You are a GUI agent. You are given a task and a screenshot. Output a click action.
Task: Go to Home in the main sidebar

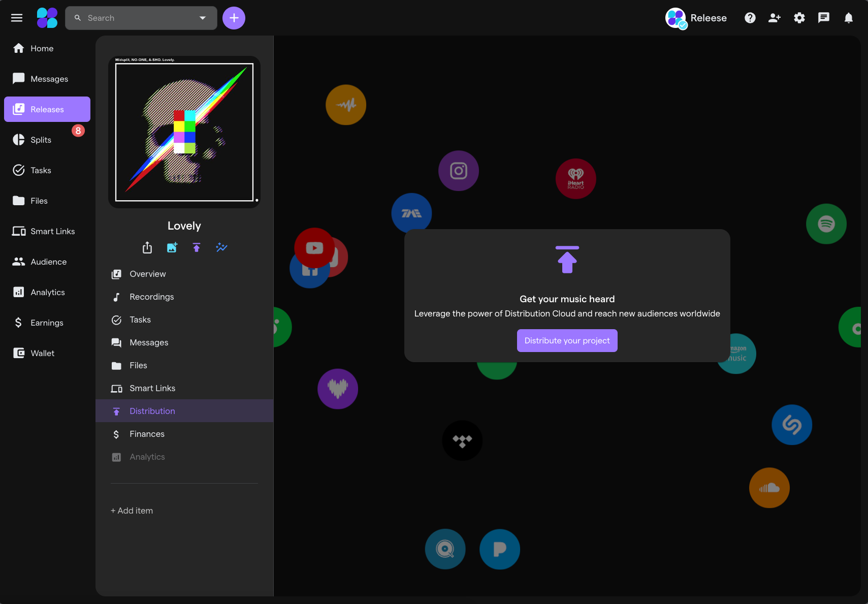47,48
